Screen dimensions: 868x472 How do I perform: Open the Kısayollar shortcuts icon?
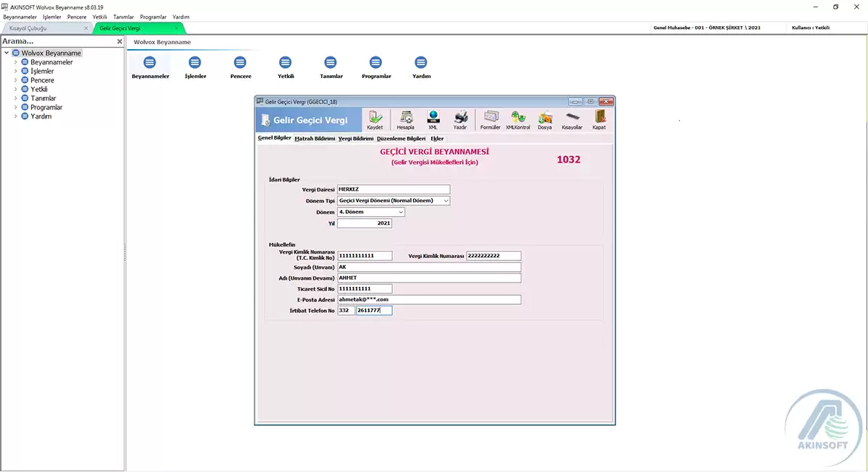(x=572, y=117)
